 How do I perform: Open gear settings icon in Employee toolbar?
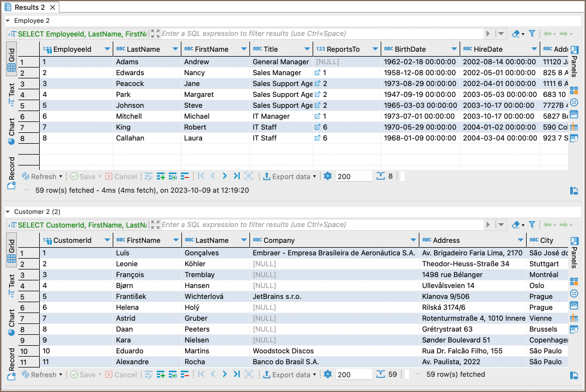tap(327, 176)
